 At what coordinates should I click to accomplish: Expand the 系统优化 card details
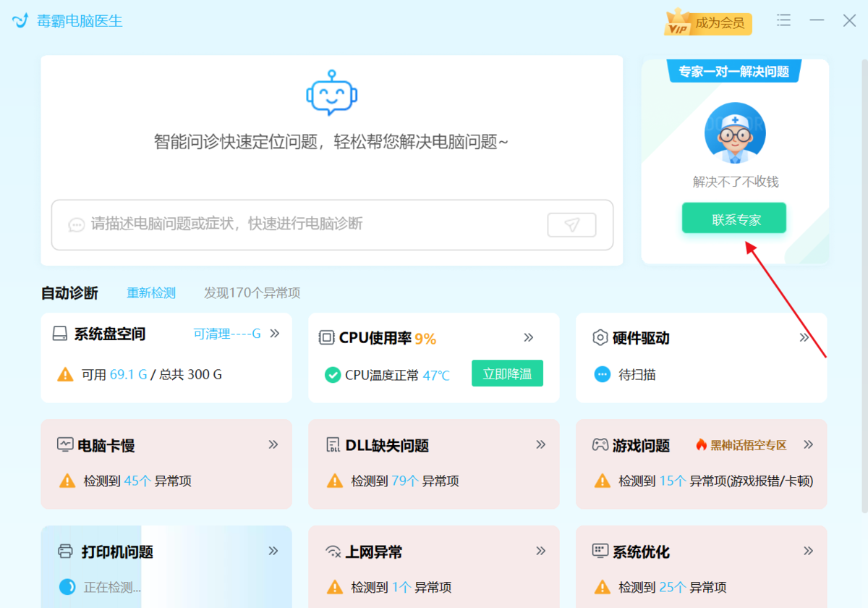coord(809,551)
